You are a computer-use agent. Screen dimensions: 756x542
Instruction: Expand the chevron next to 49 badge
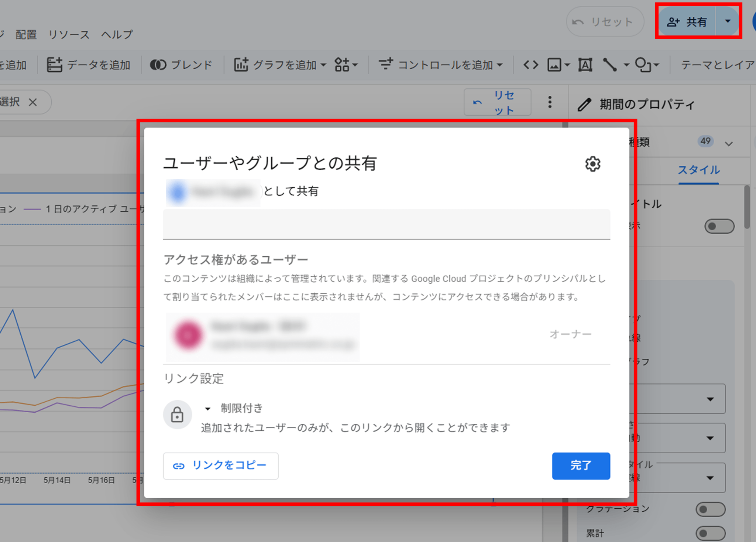pyautogui.click(x=729, y=144)
